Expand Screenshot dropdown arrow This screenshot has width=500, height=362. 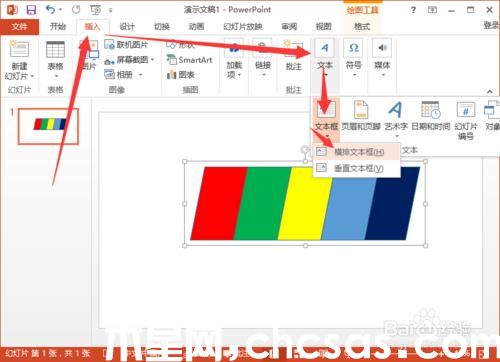pyautogui.click(x=153, y=60)
